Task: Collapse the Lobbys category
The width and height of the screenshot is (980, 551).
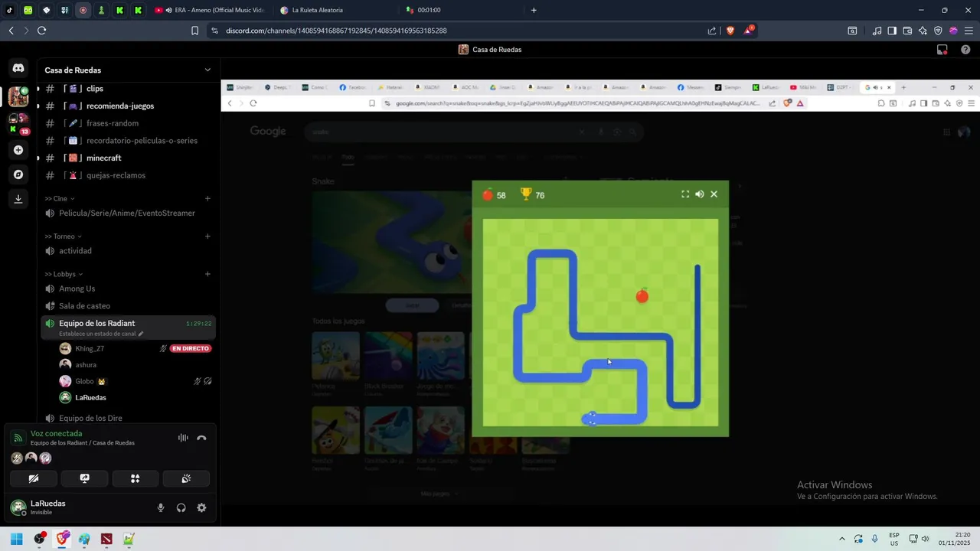Action: pos(64,274)
